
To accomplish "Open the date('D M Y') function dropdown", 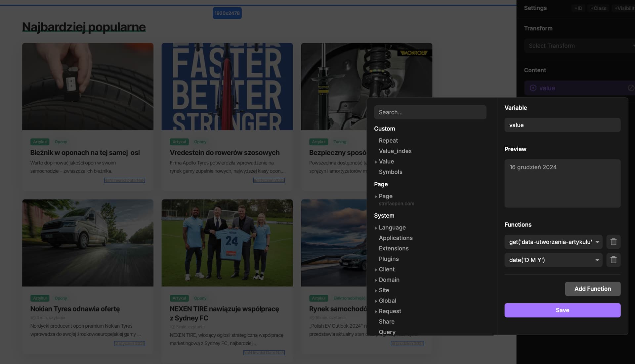I will click(x=553, y=260).
